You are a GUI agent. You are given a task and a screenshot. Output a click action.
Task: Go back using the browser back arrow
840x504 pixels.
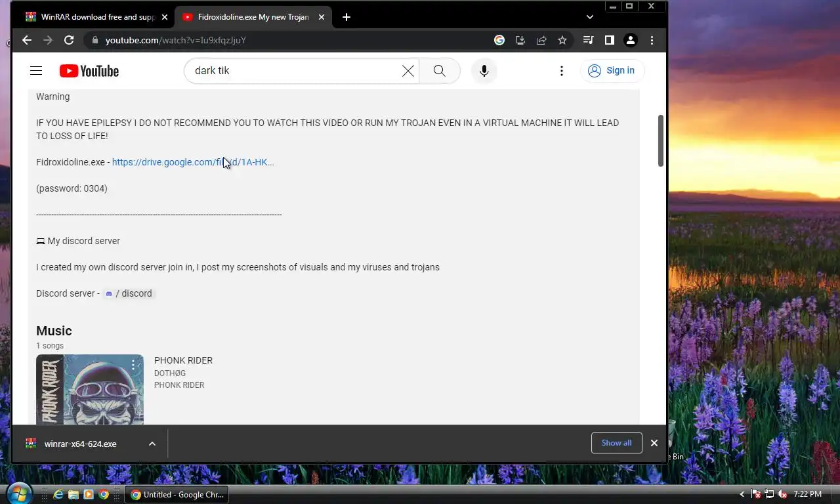(x=26, y=40)
